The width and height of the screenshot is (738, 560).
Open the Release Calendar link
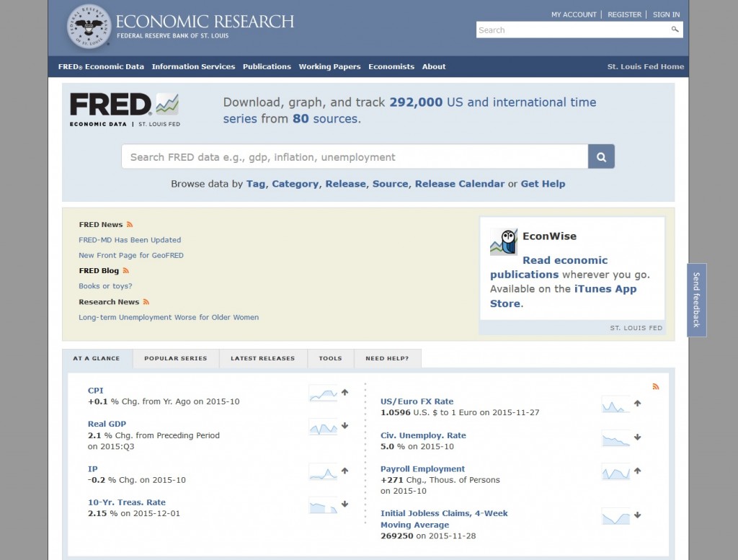(x=459, y=184)
